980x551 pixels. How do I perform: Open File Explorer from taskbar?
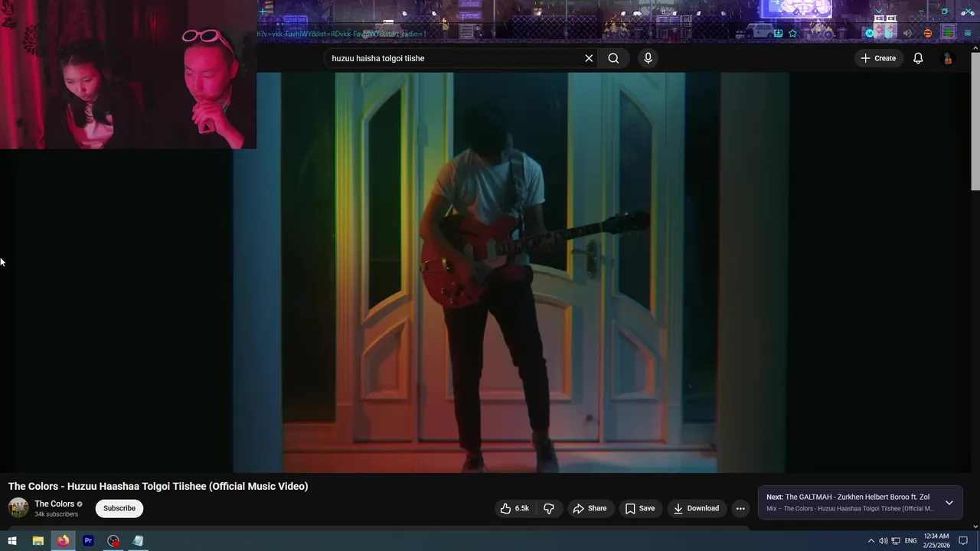click(38, 541)
